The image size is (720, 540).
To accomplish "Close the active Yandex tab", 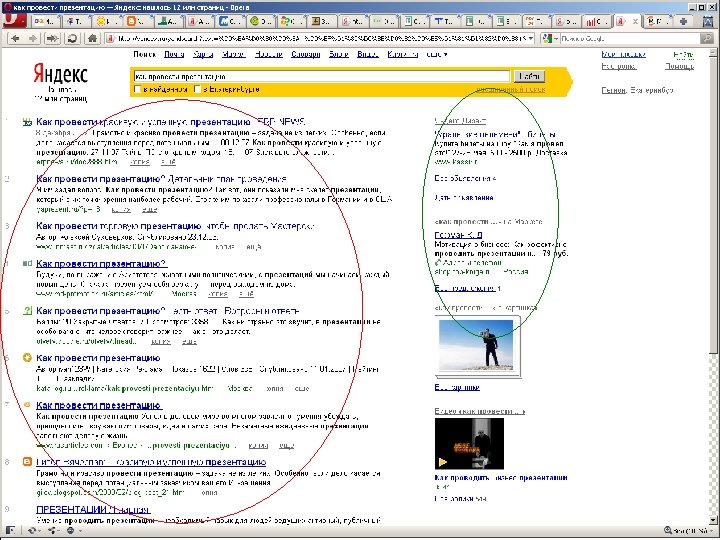I will [x=635, y=22].
